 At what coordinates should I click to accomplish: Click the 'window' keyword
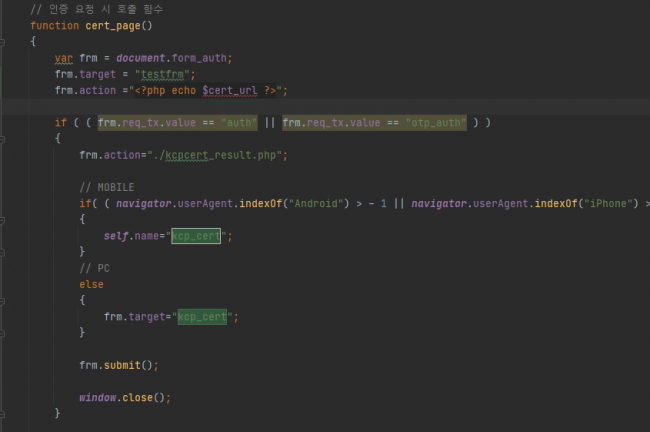tap(97, 398)
